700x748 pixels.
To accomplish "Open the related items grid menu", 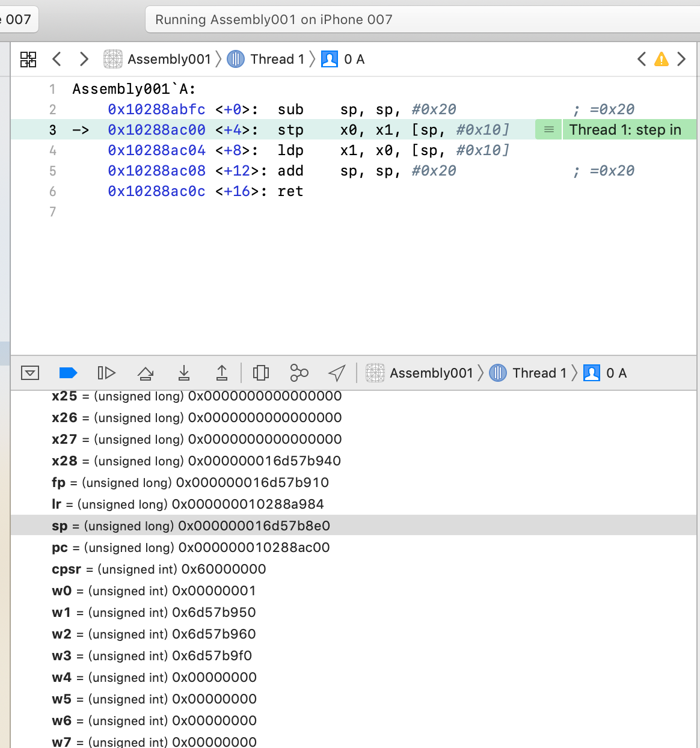I will [x=28, y=59].
